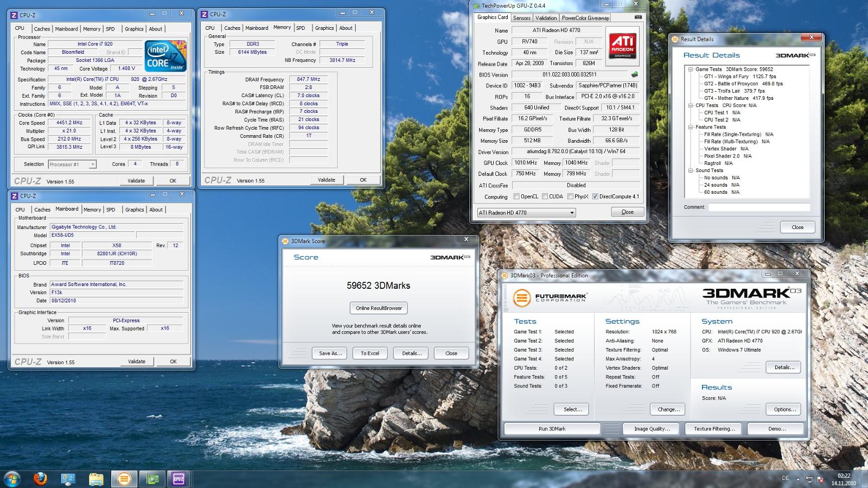Collapse the Game Tests tree node
Image resolution: width=868 pixels, height=488 pixels.
[x=691, y=69]
